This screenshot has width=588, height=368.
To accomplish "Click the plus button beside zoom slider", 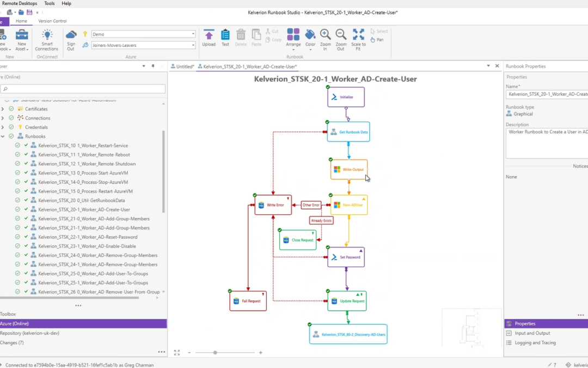I will coord(260,353).
